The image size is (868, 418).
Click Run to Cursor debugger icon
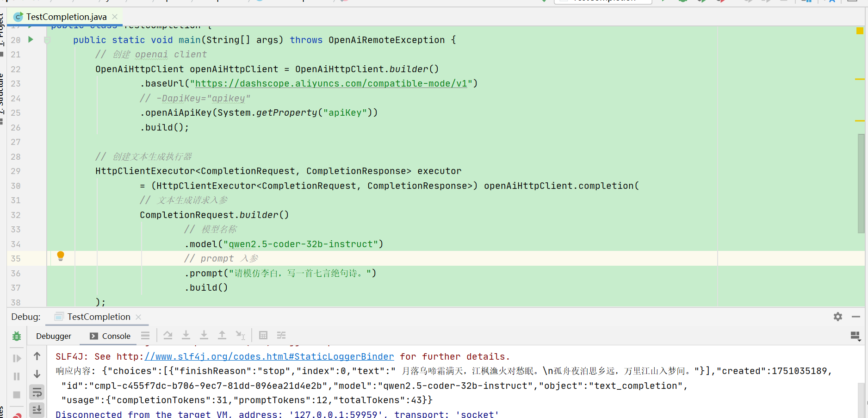point(241,335)
